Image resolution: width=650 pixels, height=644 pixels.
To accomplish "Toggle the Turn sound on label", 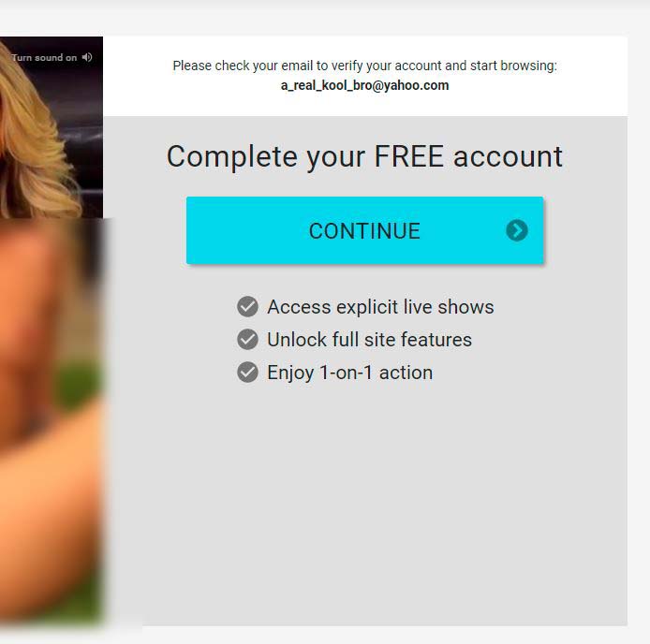I will pos(44,58).
